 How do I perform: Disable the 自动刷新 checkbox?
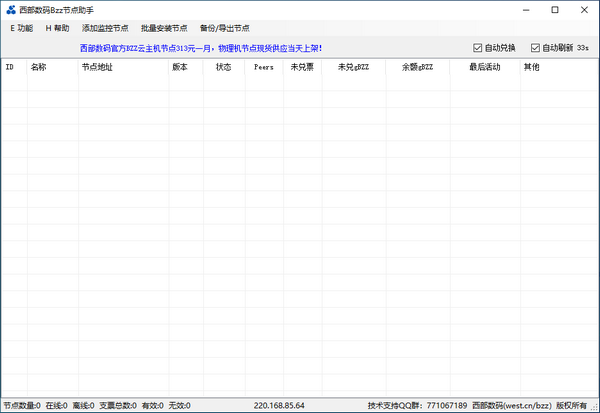tap(536, 47)
